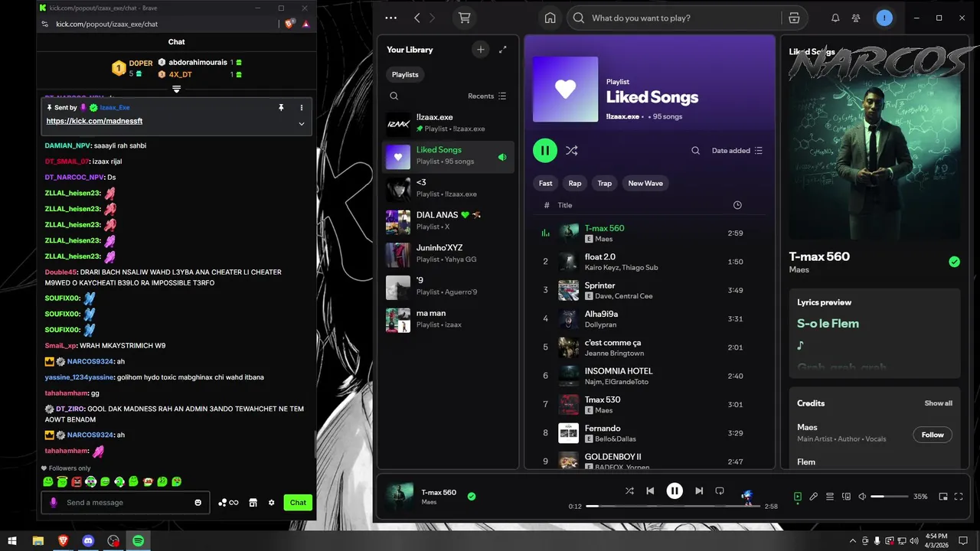
Task: Open the kick.com/madnessft link
Action: click(94, 121)
